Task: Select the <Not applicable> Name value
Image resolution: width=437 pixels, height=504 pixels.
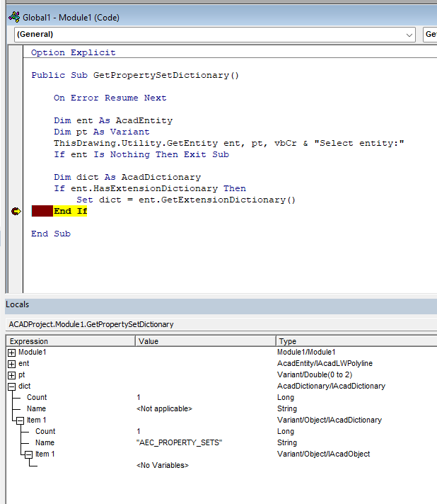Action: pos(164,408)
